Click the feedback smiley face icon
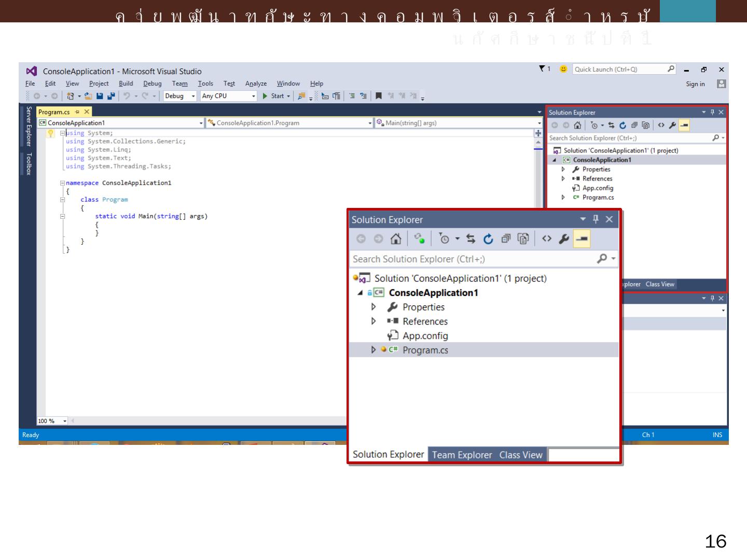747x560 pixels. coord(563,69)
